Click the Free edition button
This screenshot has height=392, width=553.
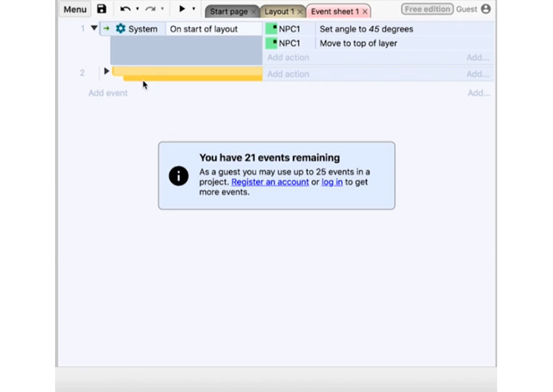(x=428, y=9)
